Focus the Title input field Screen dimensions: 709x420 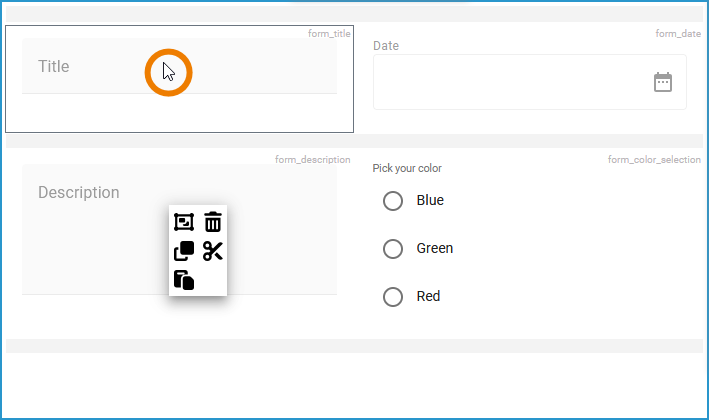coord(100,67)
